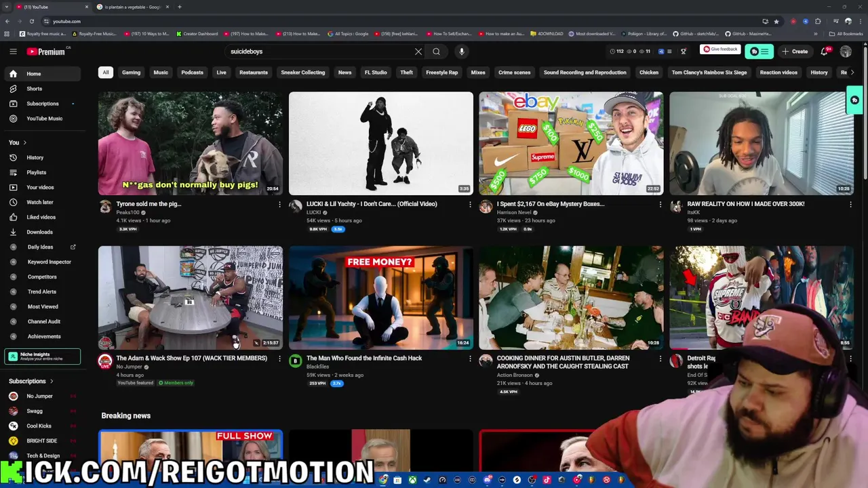Open the teal TubeBuddy menu button
The width and height of the screenshot is (868, 488).
click(759, 52)
